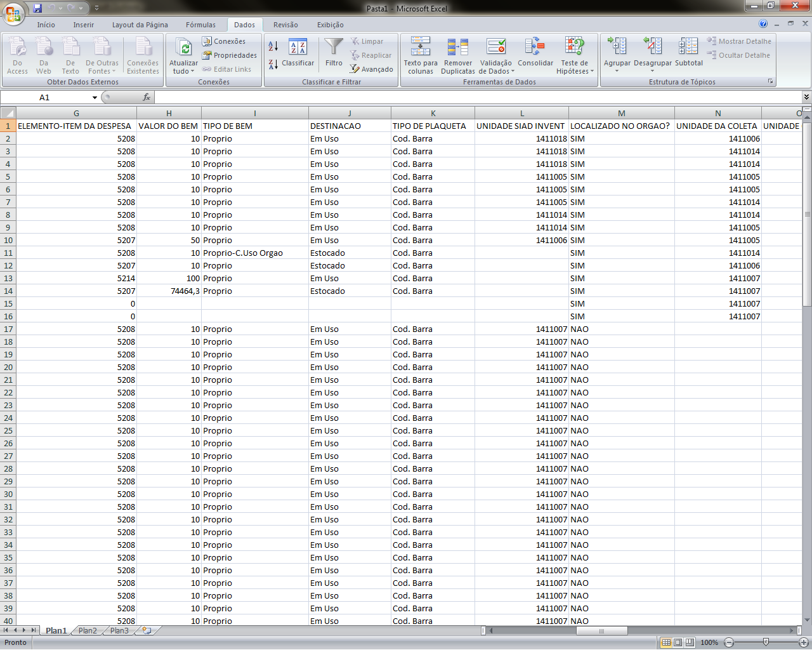Open Excel help question mark
Screen dimensions: 812x650
tap(763, 23)
